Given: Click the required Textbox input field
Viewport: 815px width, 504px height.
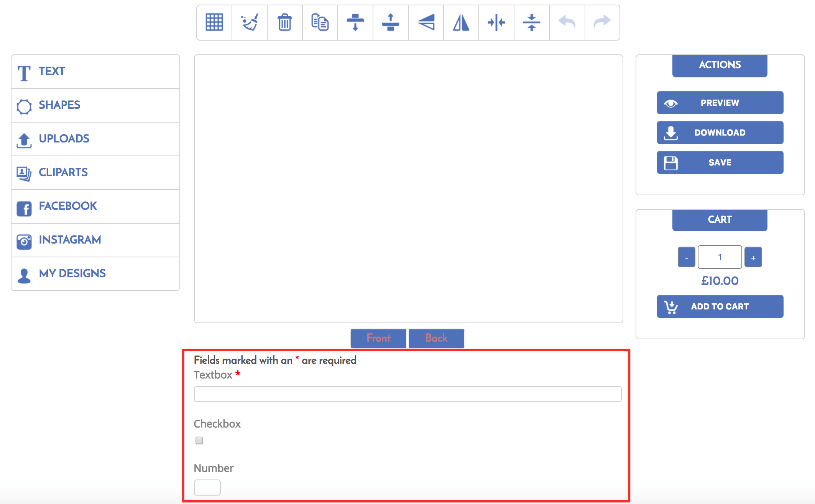Looking at the screenshot, I should (407, 394).
